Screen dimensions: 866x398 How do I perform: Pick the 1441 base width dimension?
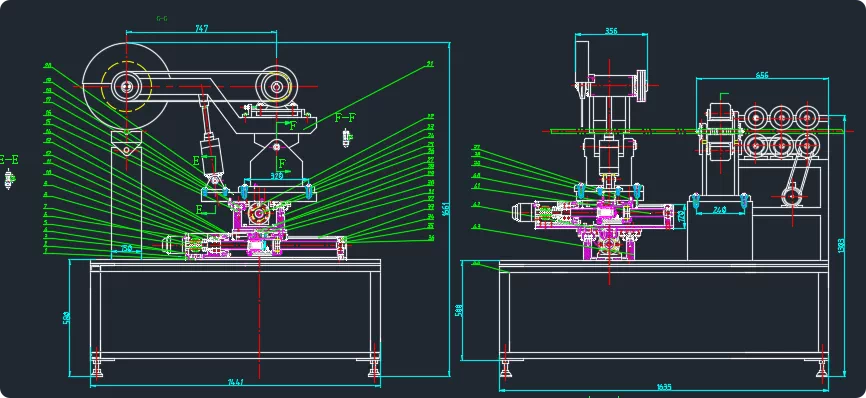pyautogui.click(x=236, y=382)
